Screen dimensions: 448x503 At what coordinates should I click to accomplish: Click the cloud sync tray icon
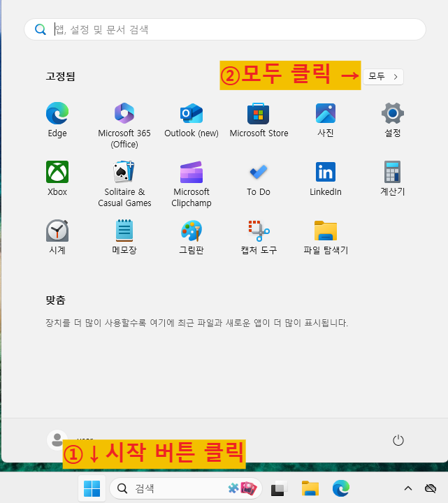(x=431, y=488)
